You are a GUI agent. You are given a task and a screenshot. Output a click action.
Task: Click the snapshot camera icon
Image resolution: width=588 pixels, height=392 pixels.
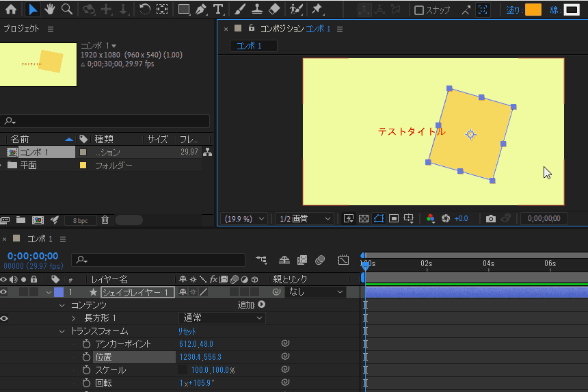(490, 219)
